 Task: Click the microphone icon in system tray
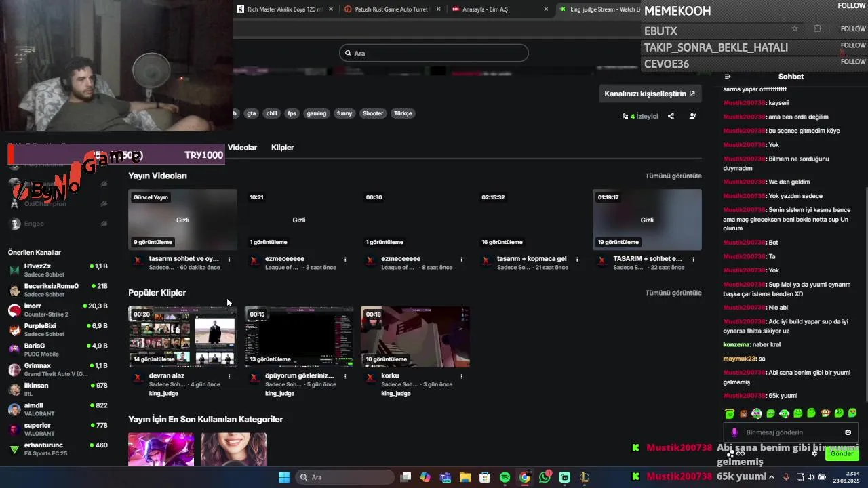pyautogui.click(x=786, y=477)
